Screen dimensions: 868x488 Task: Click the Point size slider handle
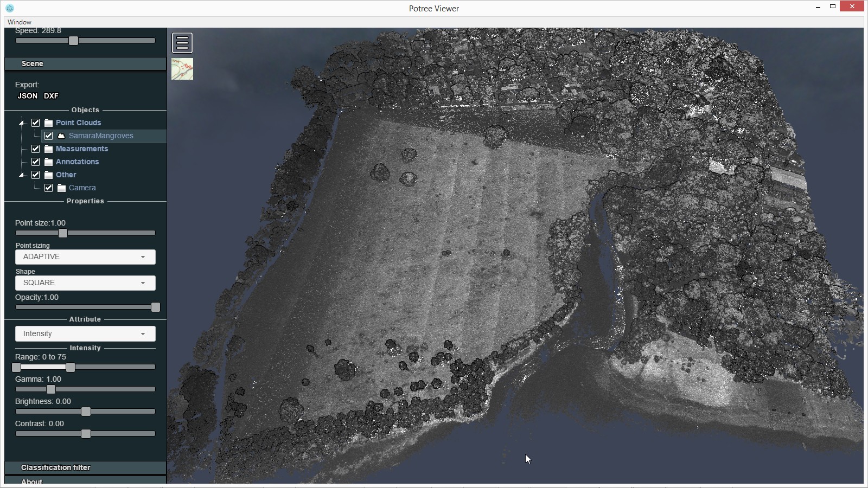(63, 233)
